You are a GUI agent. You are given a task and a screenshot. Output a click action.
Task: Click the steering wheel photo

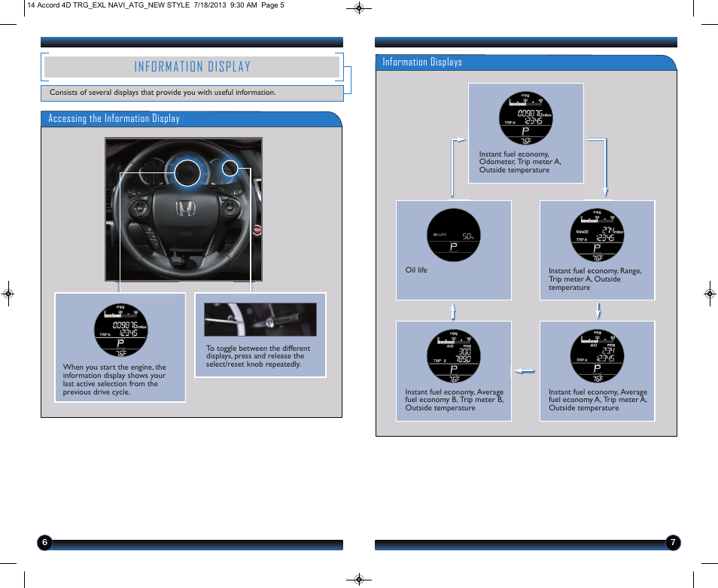tap(184, 209)
